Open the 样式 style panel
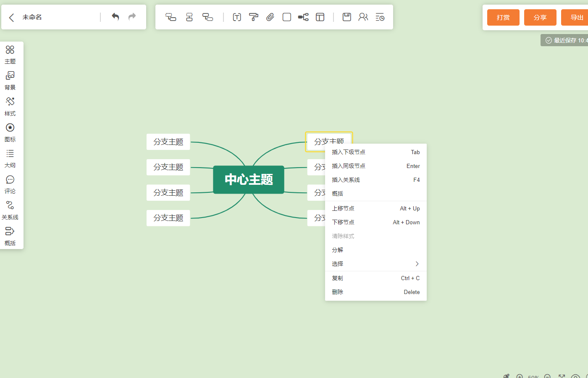Viewport: 588px width, 378px height. coord(10,107)
